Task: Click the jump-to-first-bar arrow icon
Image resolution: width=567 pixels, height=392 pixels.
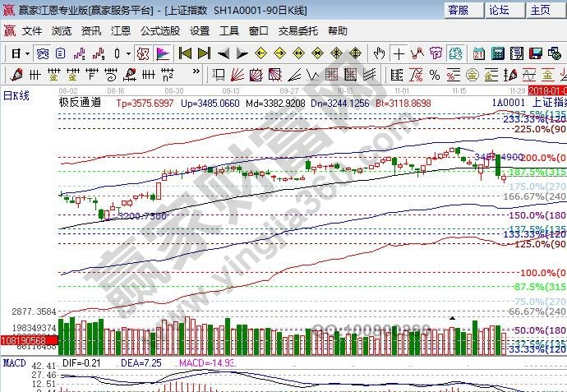Action: click(x=186, y=53)
